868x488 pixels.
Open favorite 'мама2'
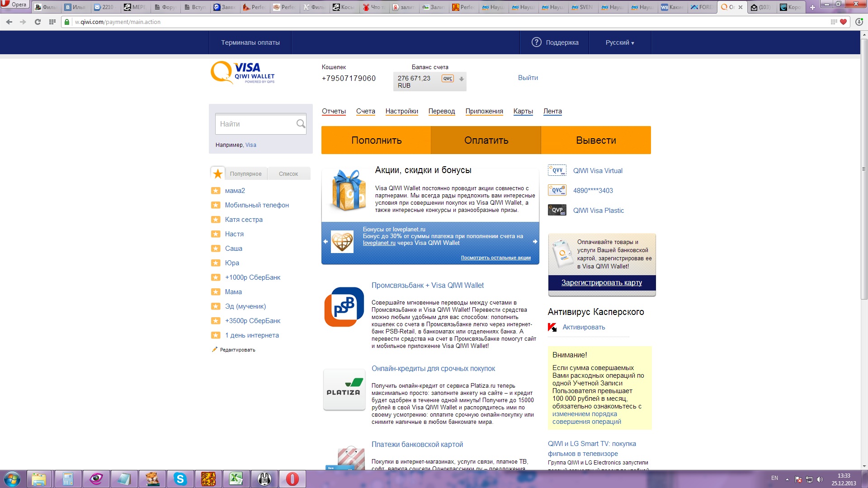[x=235, y=191]
